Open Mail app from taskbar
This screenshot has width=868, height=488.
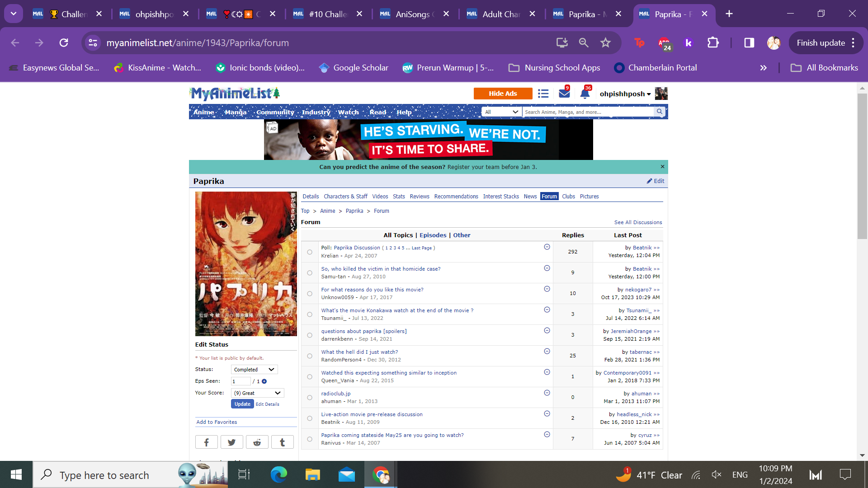(x=347, y=474)
